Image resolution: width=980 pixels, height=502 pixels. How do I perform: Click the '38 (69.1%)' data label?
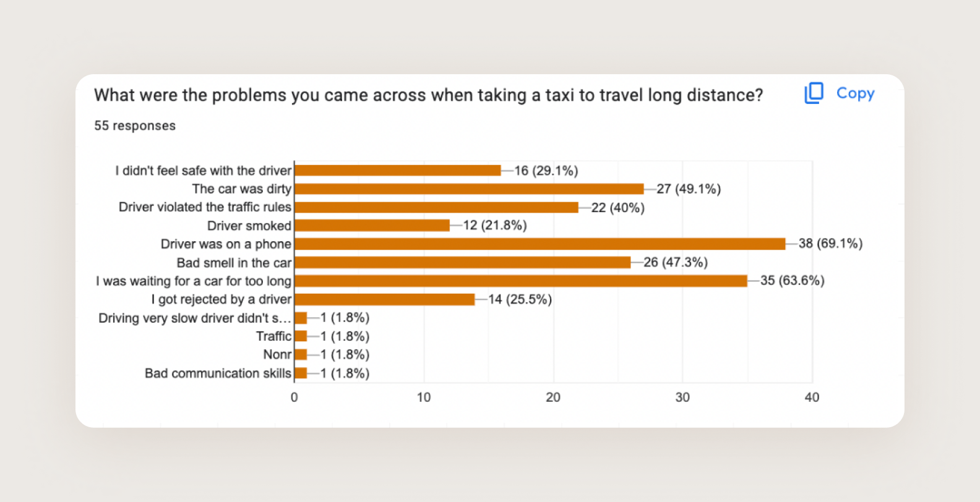[x=830, y=244]
